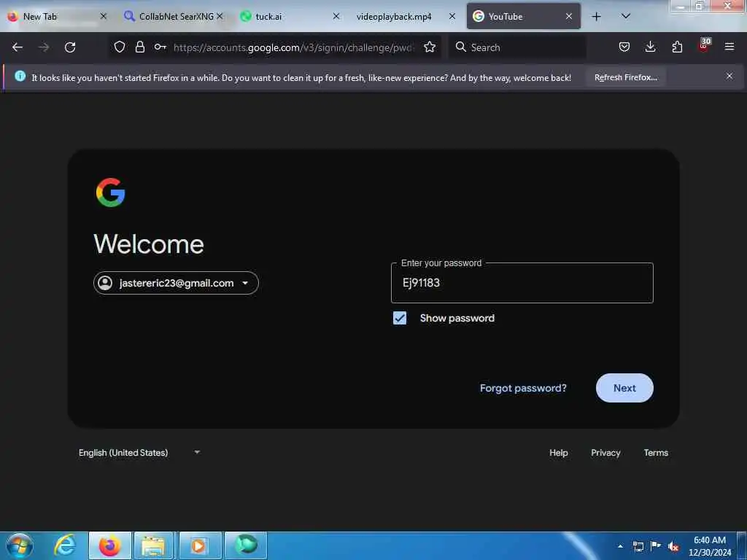Viewport: 747px width, 560px height.
Task: Open the tracking protection shield icon
Action: point(120,47)
